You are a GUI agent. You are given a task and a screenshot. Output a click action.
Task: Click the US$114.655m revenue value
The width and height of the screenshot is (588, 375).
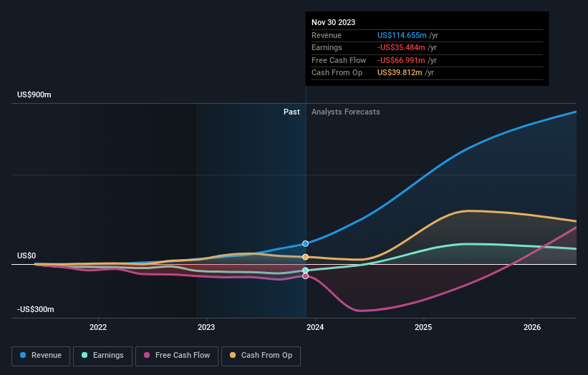click(x=402, y=35)
